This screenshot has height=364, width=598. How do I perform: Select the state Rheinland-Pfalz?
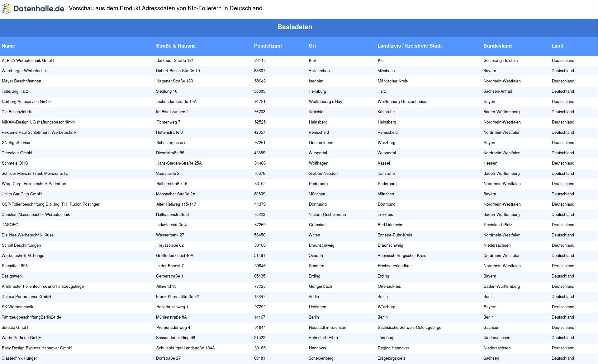[498, 225]
